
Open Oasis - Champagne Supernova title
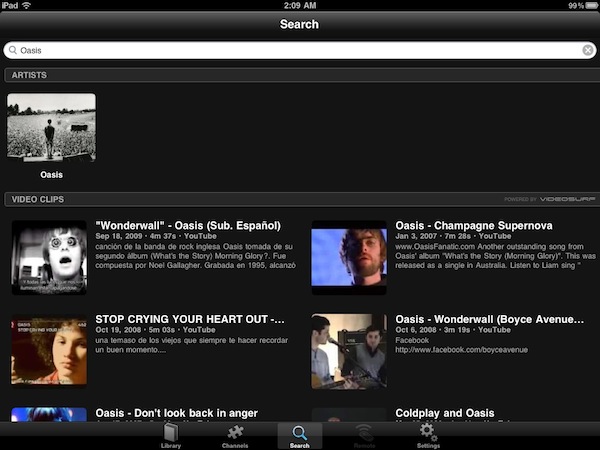pyautogui.click(x=475, y=225)
